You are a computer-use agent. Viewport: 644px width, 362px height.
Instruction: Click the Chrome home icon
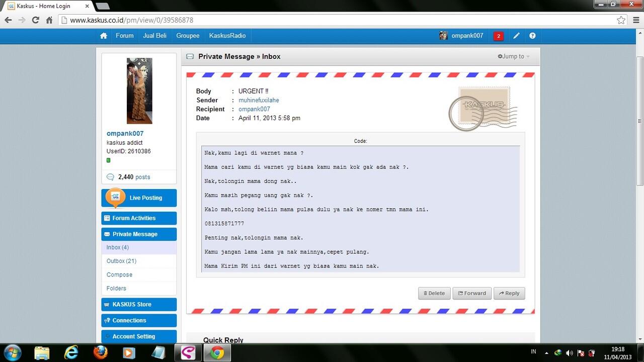pos(49,20)
